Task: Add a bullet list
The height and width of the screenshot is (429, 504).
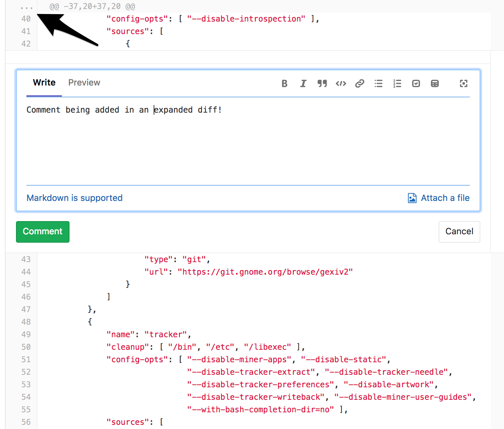Action: click(378, 83)
